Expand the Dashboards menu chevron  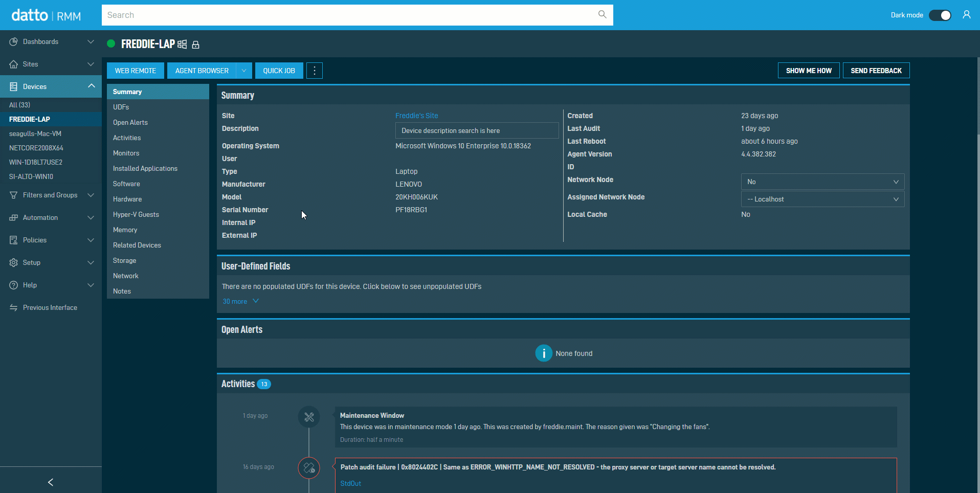(x=91, y=41)
